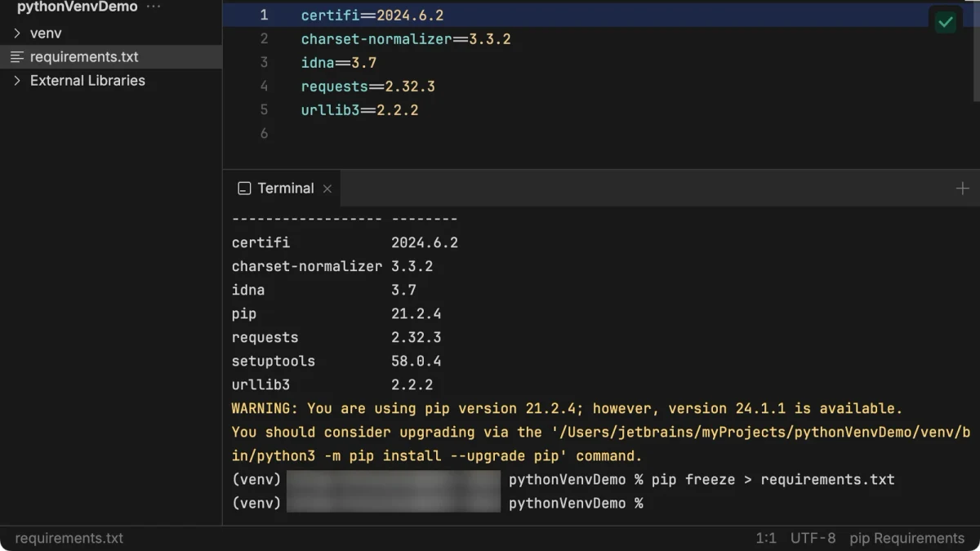
Task: Click line number 3 in the gutter
Action: [264, 63]
